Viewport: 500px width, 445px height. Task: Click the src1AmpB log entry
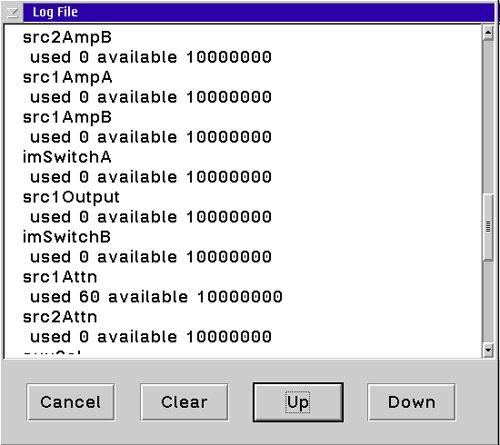[67, 117]
